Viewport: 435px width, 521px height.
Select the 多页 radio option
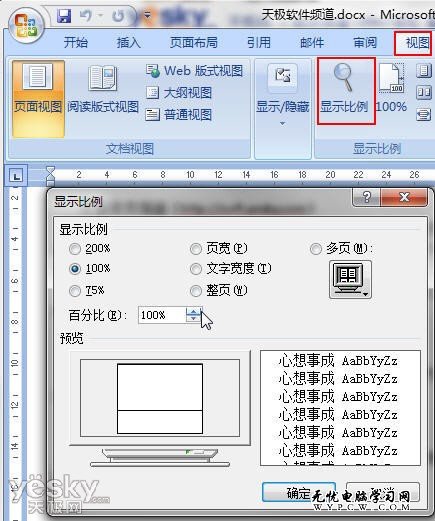341,249
